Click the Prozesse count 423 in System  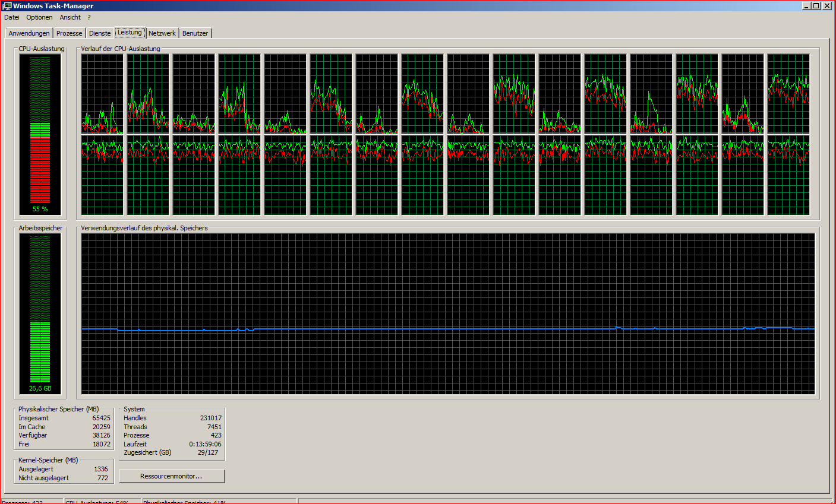tap(216, 435)
